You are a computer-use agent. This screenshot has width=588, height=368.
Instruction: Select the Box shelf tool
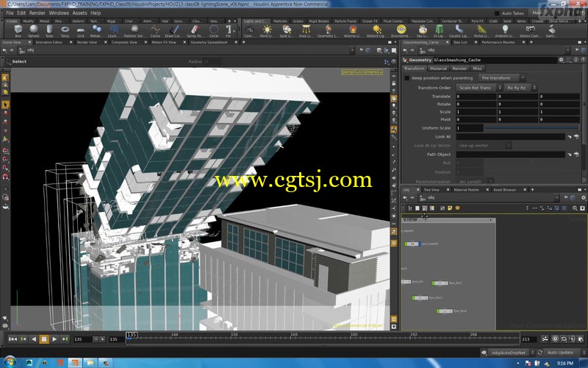coord(18,31)
